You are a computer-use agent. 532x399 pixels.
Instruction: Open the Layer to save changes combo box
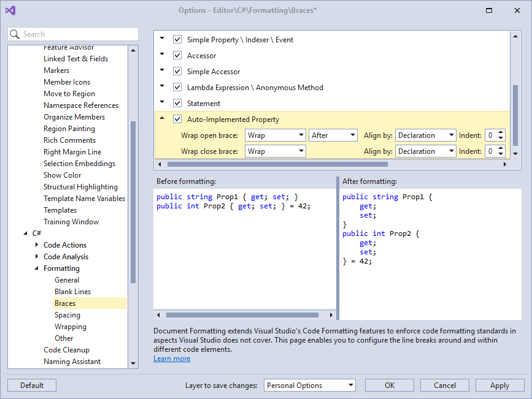(x=310, y=385)
